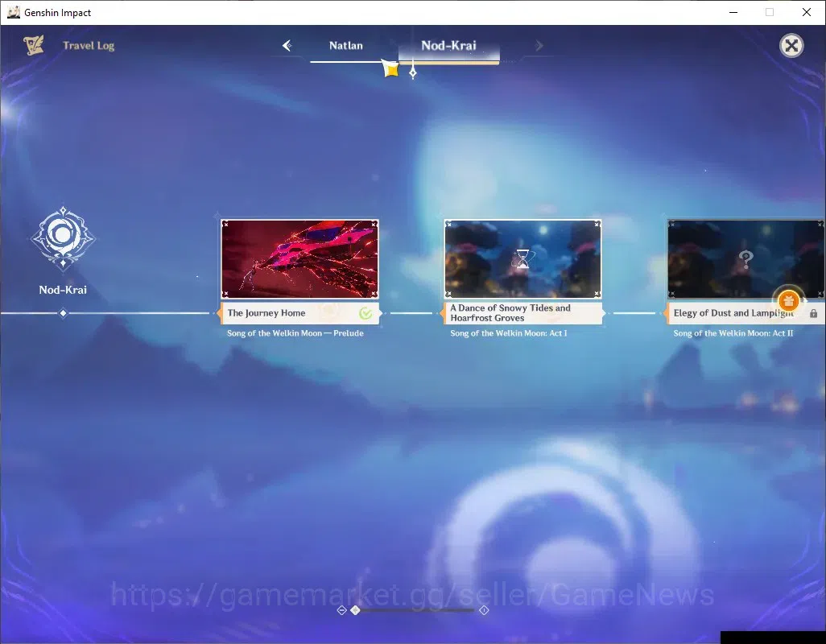Go to next region with right arrow
This screenshot has width=826, height=644.
click(x=539, y=46)
